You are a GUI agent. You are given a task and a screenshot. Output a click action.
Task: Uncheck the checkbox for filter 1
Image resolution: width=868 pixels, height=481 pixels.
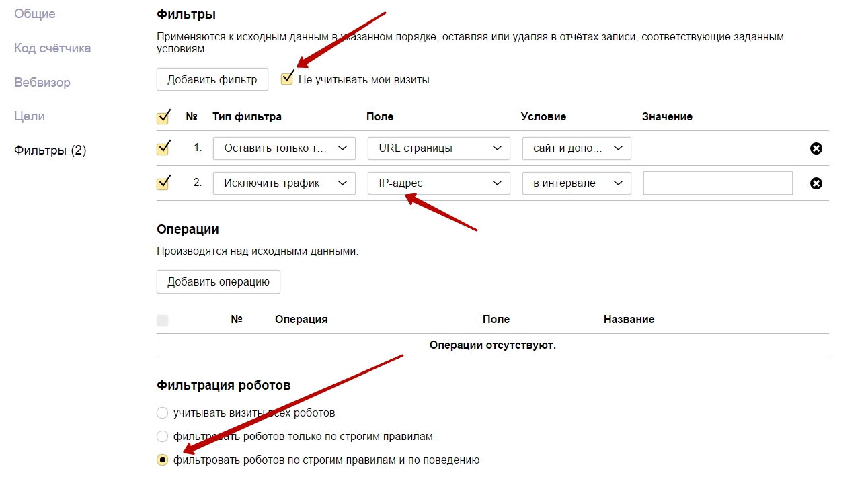163,148
